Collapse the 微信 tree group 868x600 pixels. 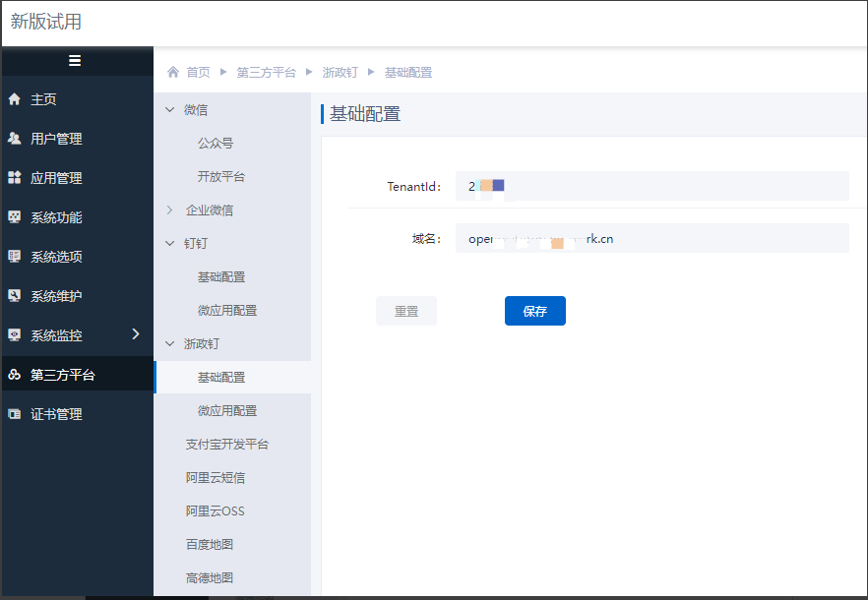(x=169, y=109)
